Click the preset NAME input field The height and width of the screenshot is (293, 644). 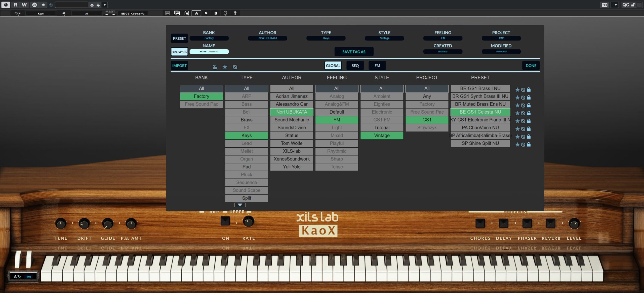tap(209, 52)
